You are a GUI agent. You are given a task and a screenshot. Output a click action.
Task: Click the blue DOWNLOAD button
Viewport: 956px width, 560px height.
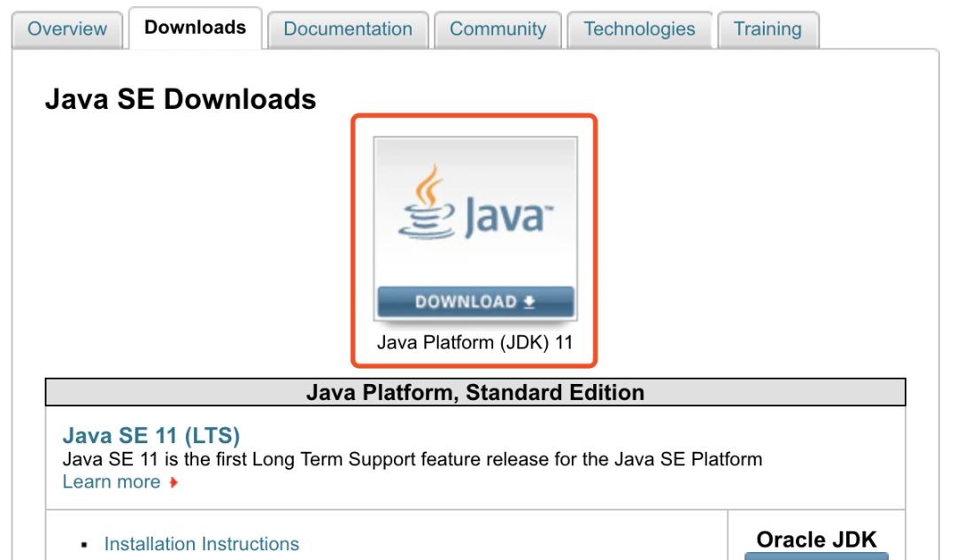(x=475, y=302)
